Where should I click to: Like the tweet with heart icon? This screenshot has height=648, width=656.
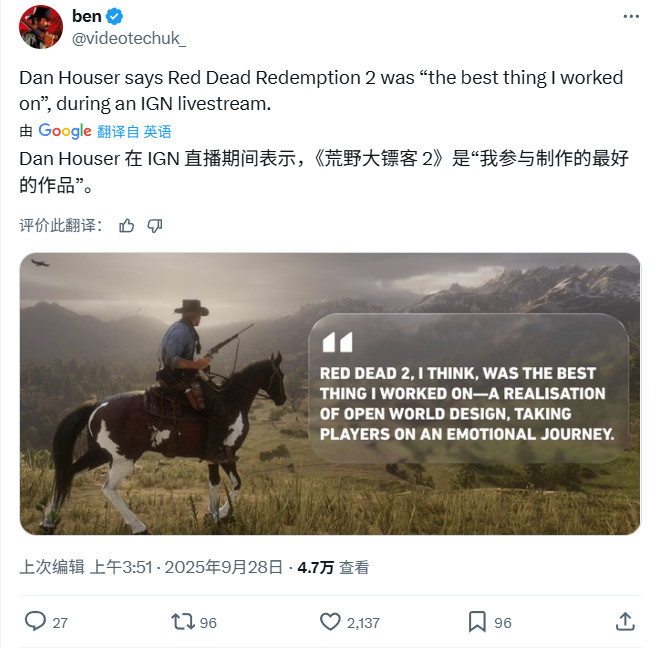pyautogui.click(x=330, y=622)
